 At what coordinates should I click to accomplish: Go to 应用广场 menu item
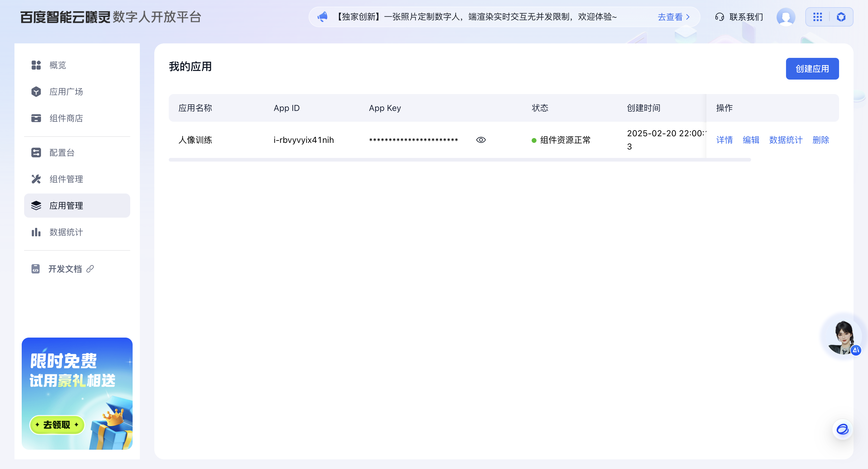tap(77, 92)
